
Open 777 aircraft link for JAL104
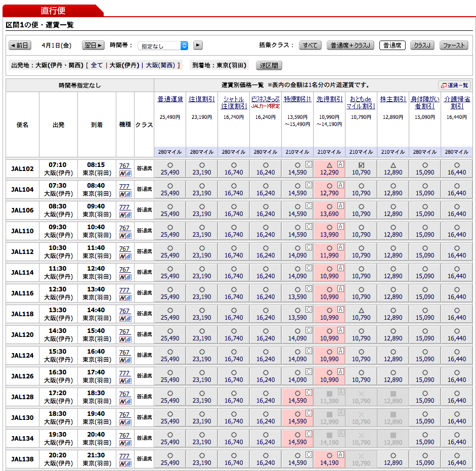[x=124, y=187]
